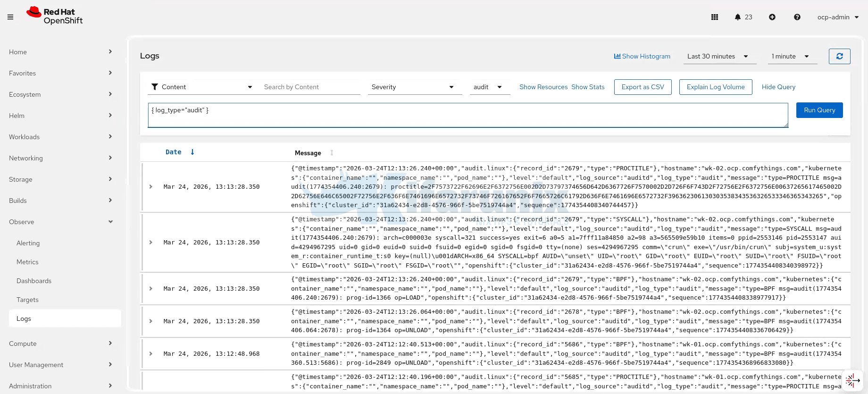
Task: Expand the Favorites navigation section
Action: pyautogui.click(x=60, y=73)
